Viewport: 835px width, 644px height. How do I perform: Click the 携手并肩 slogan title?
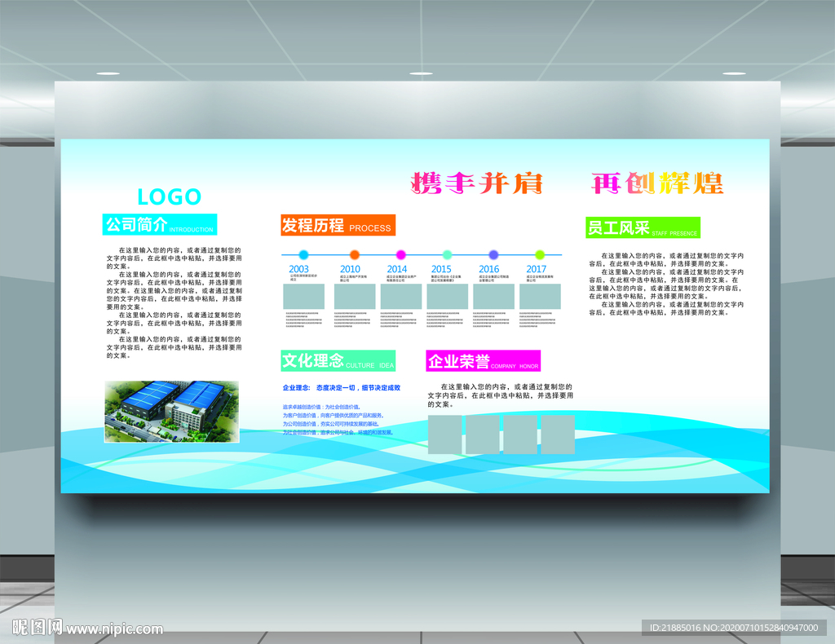[x=476, y=183]
